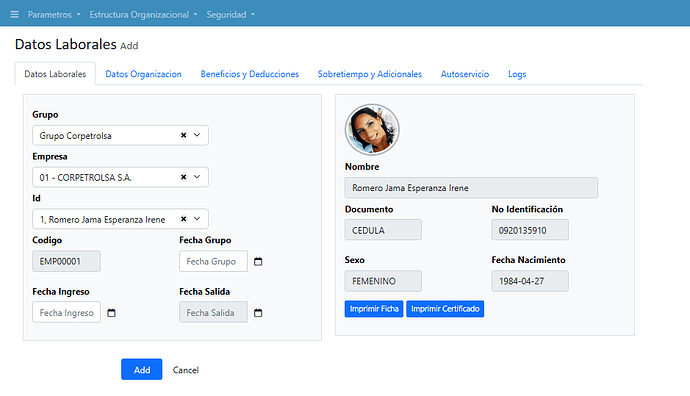690x396 pixels.
Task: Expand the Id dropdown arrow
Action: [x=197, y=219]
